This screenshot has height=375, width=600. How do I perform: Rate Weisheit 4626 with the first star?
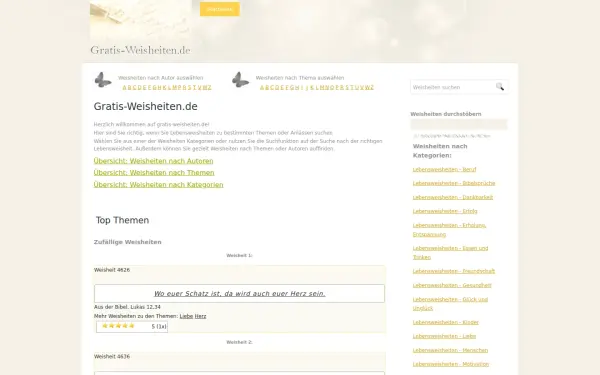click(x=105, y=326)
